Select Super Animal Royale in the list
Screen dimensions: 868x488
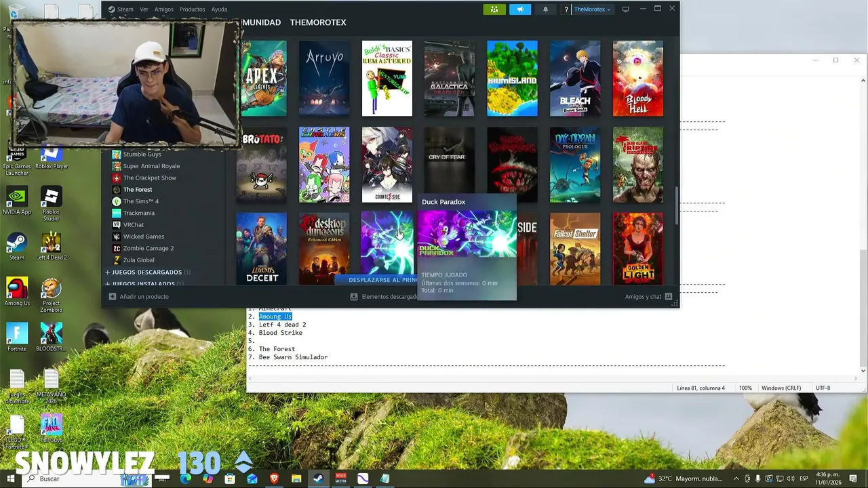pos(151,166)
